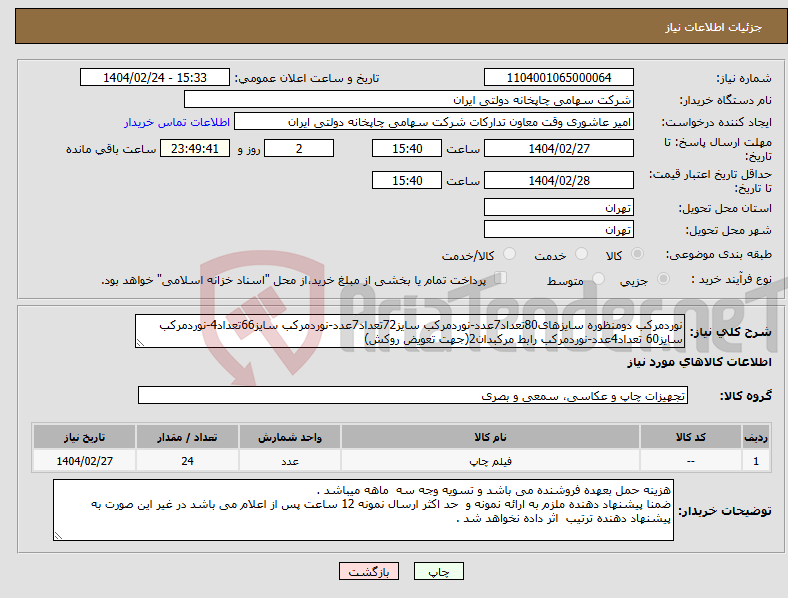Click the کد کالا column header
788x598 pixels.
[x=691, y=437]
